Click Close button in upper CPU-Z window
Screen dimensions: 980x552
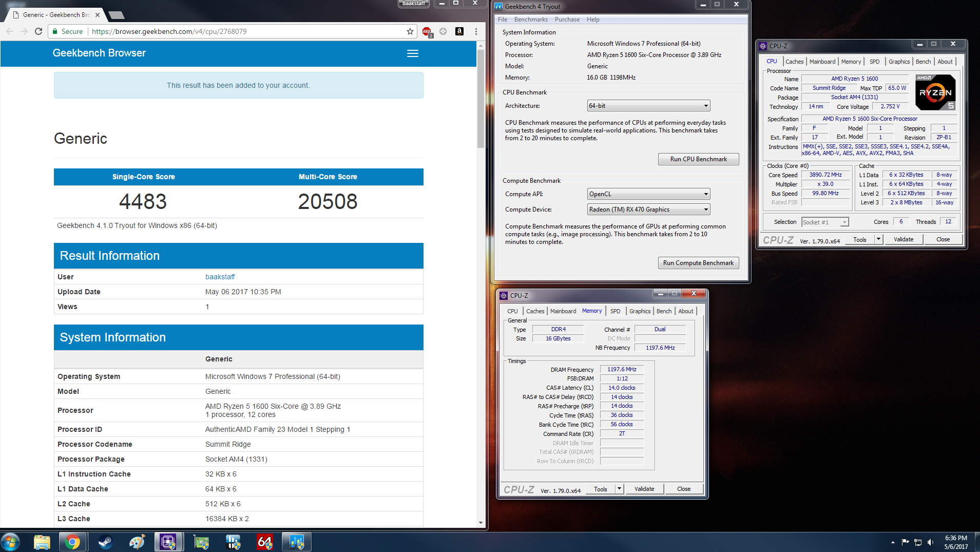[943, 239]
